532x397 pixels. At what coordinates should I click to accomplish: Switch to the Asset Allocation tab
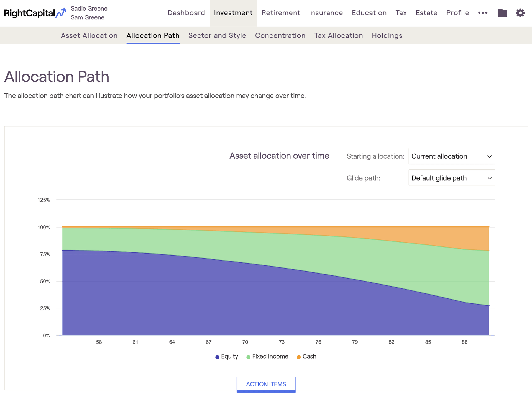pyautogui.click(x=89, y=36)
